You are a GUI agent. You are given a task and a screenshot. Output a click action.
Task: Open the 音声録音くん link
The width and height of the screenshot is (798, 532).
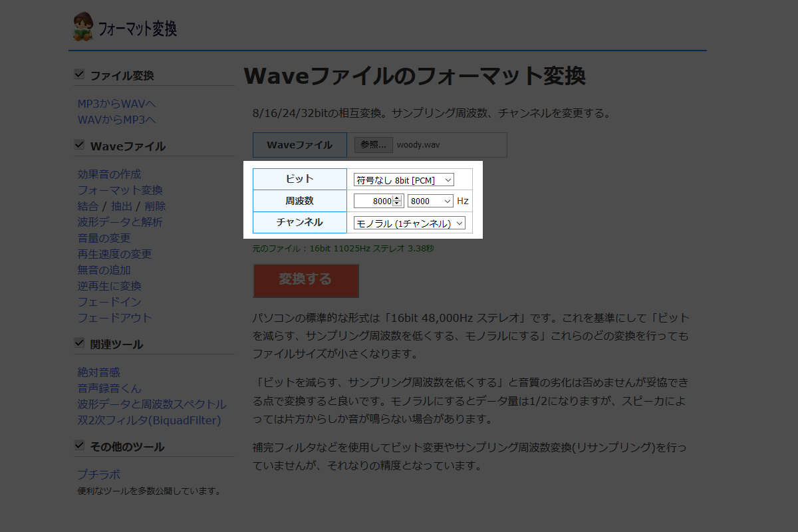[109, 388]
